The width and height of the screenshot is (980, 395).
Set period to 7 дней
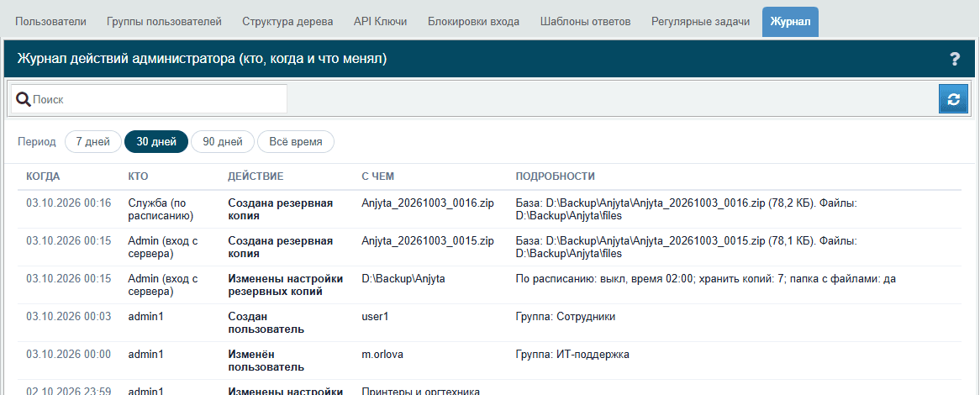point(93,142)
